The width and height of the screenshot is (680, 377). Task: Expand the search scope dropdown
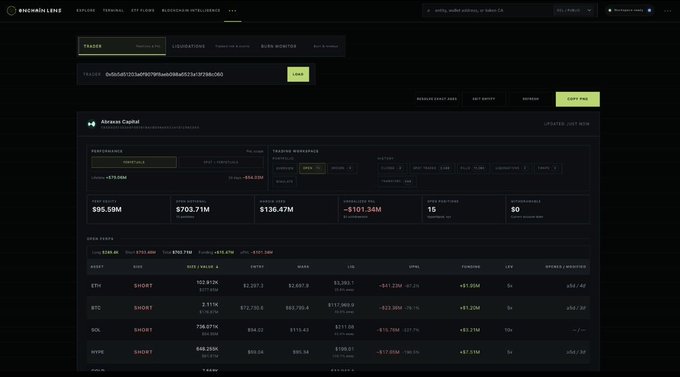click(x=573, y=10)
